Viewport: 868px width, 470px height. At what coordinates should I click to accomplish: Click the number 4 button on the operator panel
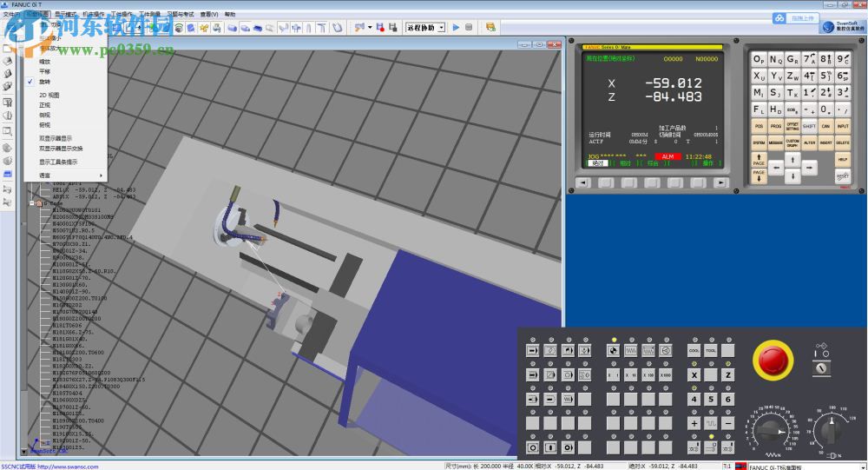click(694, 399)
